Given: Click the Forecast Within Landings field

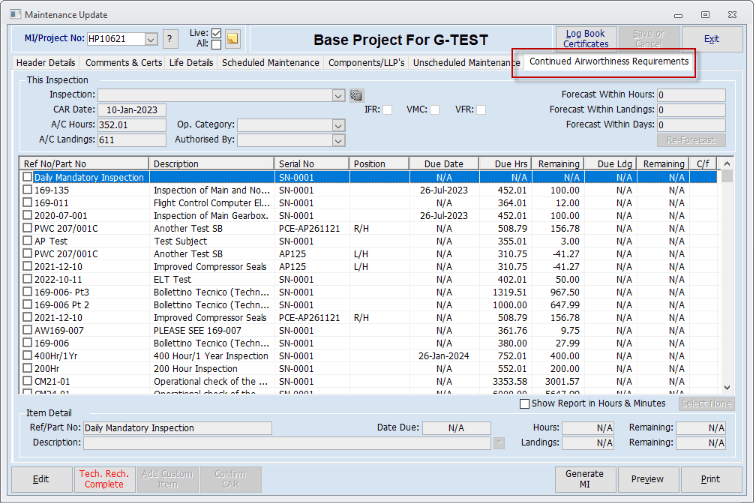Looking at the screenshot, I should tap(691, 110).
